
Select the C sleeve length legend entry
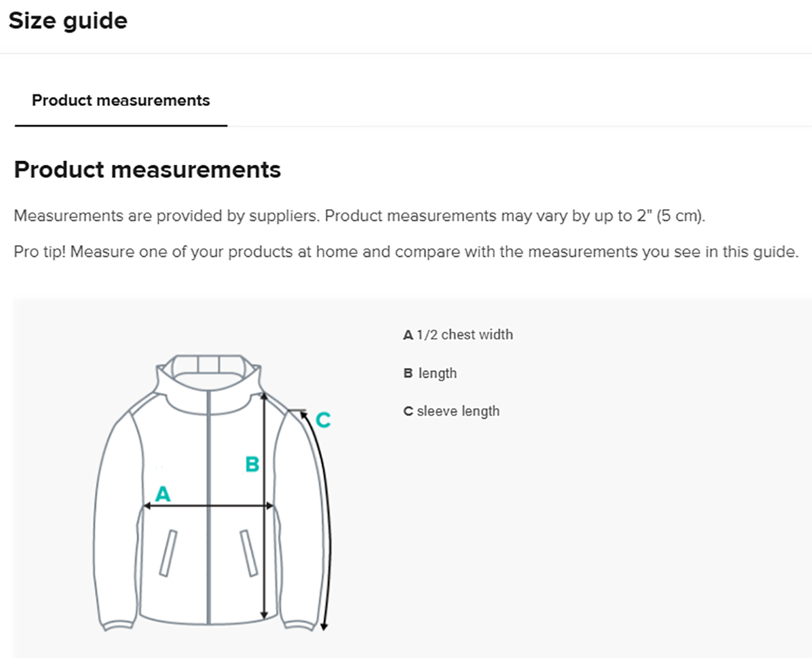(x=451, y=411)
